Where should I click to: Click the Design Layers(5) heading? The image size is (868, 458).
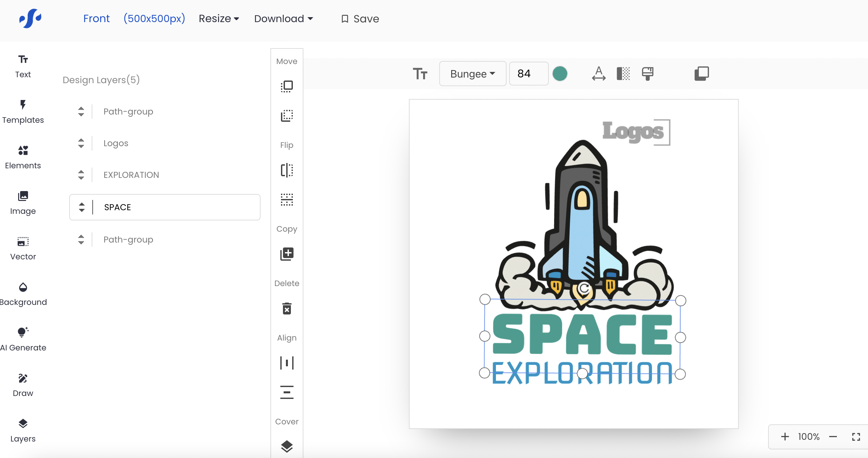101,80
